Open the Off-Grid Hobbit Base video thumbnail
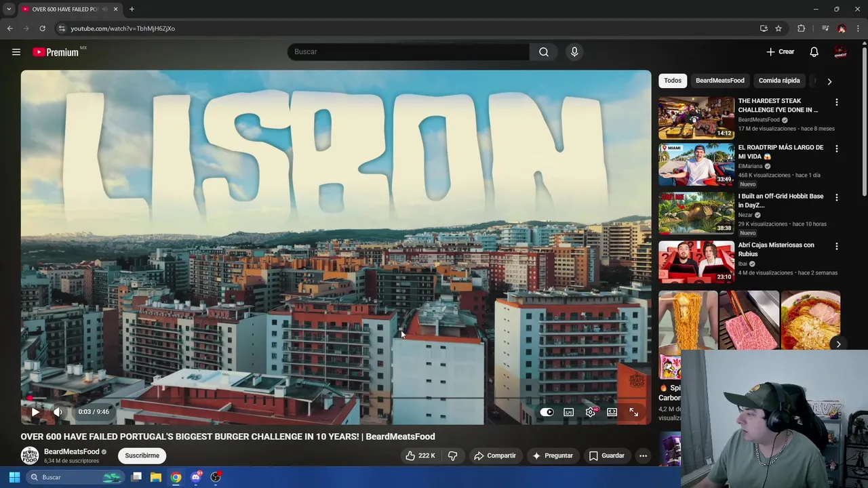Image resolution: width=868 pixels, height=488 pixels. (x=696, y=212)
